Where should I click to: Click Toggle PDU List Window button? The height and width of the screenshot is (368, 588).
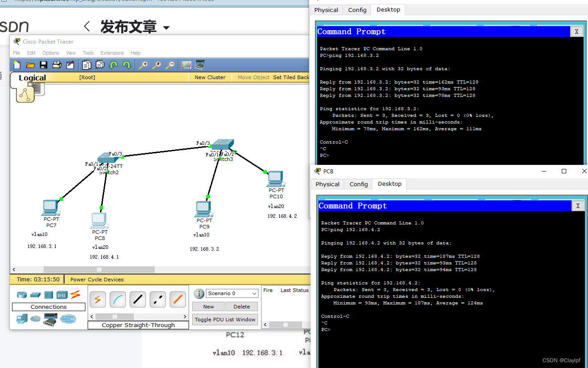225,320
